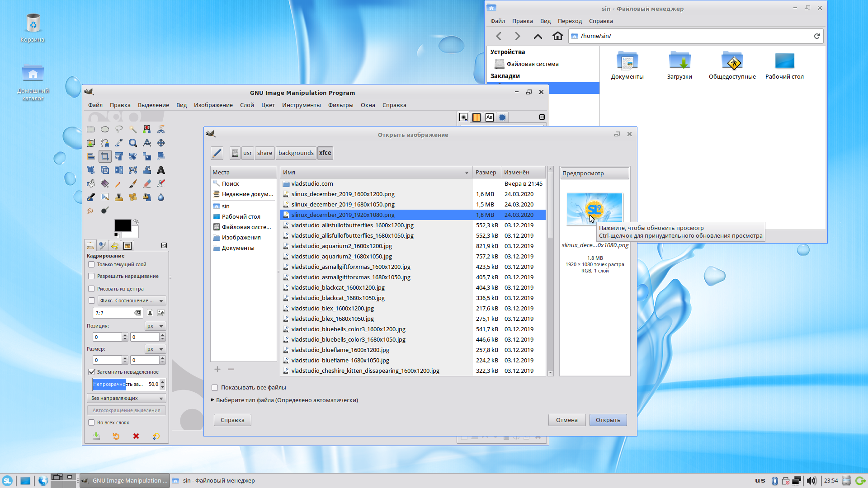Click the Move tool icon
Image resolution: width=868 pixels, height=488 pixels.
pos(161,143)
